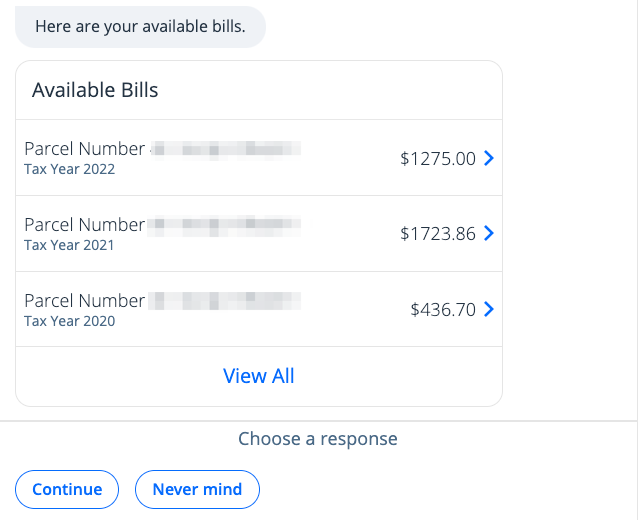Click the Tax Year 2020 label
The width and height of the screenshot is (638, 520).
pyautogui.click(x=69, y=321)
